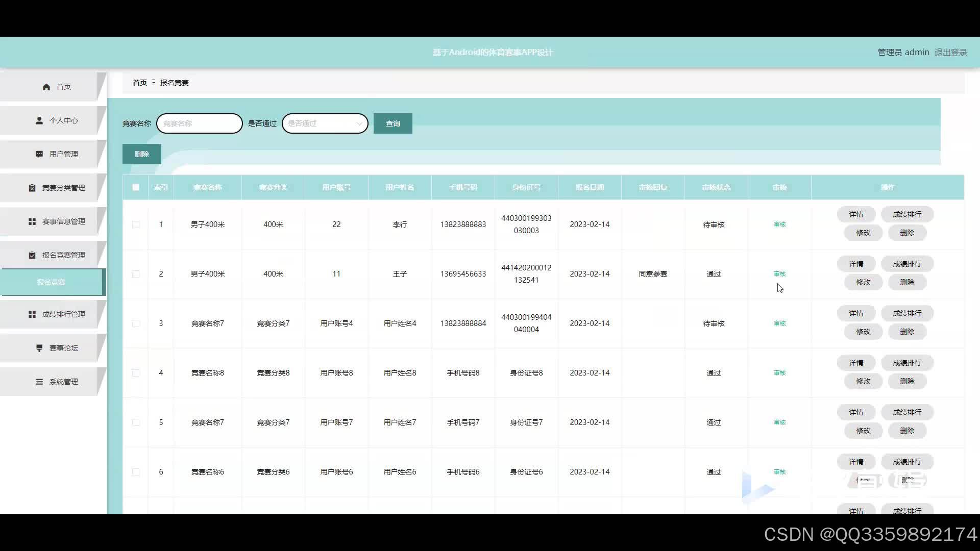Select the 报名竞赛 submenu item
The image size is (980, 551).
click(x=52, y=282)
